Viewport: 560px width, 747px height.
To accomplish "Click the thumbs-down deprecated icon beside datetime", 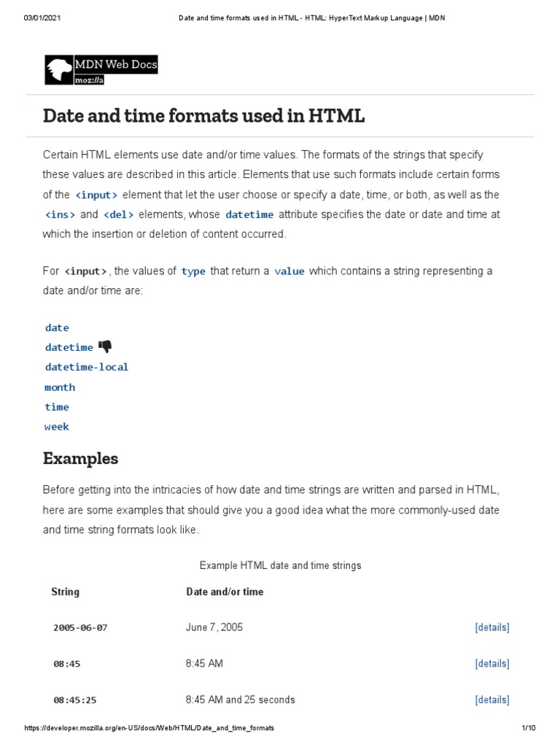I will [x=104, y=347].
